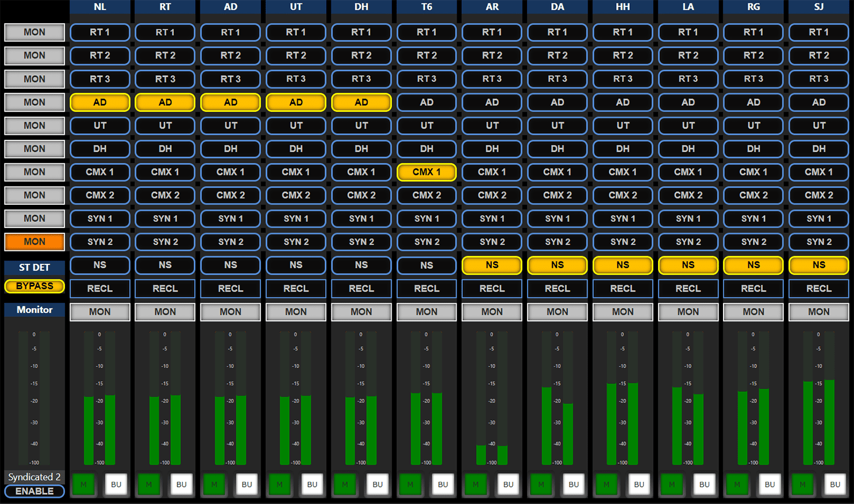Toggle the BU button in DA column
Image resolution: width=854 pixels, height=504 pixels.
(x=574, y=484)
